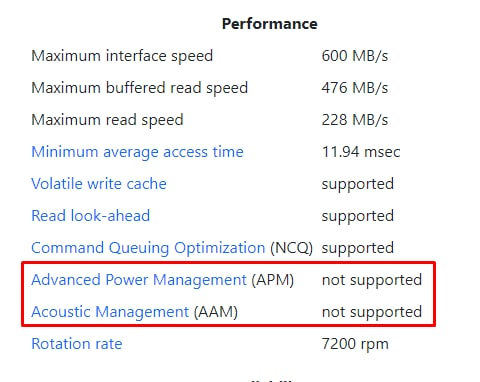The width and height of the screenshot is (480, 382).
Task: Click the Volatile write cache link
Action: click(x=99, y=184)
